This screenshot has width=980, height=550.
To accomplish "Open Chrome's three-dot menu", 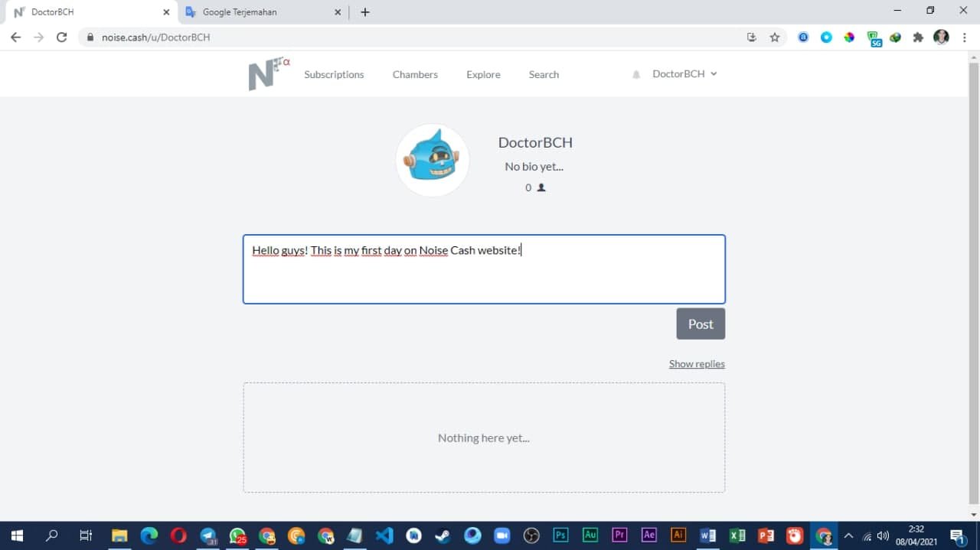I will tap(965, 37).
